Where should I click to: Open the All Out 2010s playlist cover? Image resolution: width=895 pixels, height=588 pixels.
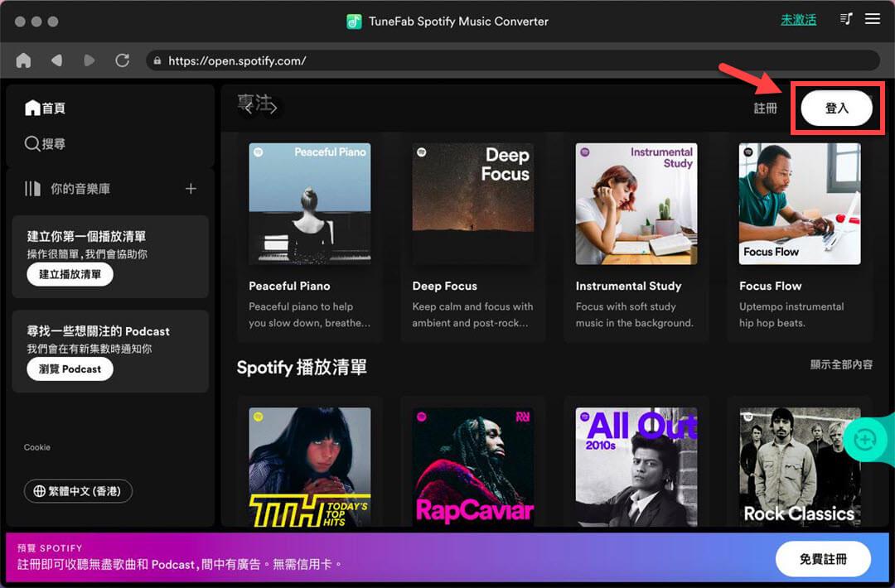pyautogui.click(x=636, y=466)
